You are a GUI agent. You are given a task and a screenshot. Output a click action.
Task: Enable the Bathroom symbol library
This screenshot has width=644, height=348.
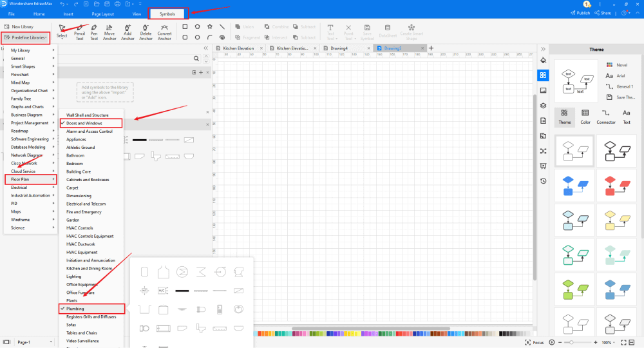coord(75,155)
